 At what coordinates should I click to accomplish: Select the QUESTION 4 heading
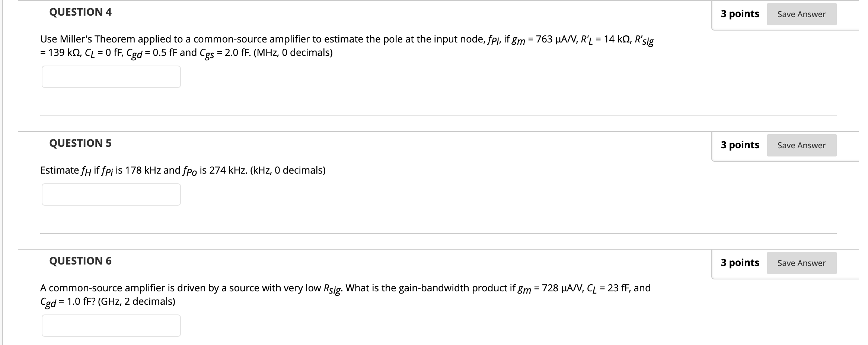click(79, 12)
